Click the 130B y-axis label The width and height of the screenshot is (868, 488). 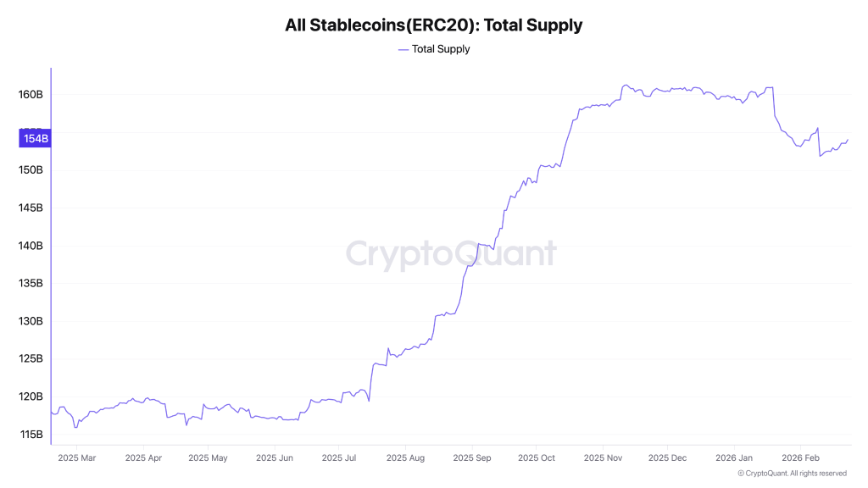(31, 321)
